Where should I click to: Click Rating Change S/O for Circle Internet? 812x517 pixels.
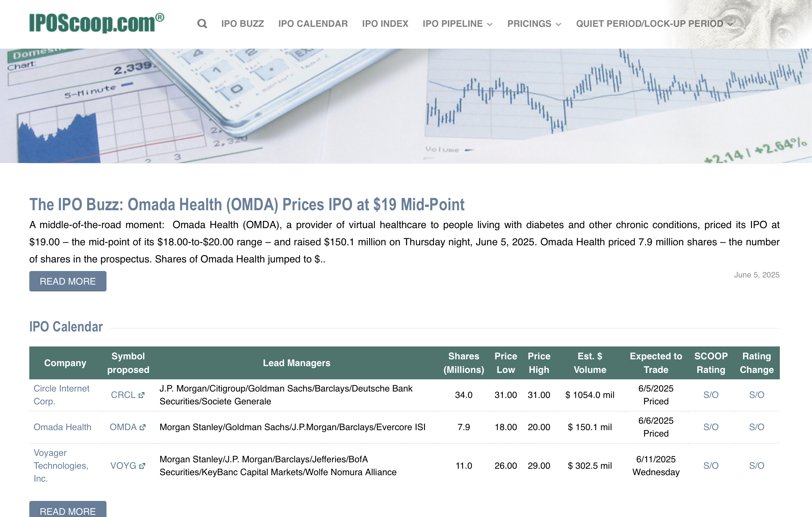pyautogui.click(x=757, y=395)
